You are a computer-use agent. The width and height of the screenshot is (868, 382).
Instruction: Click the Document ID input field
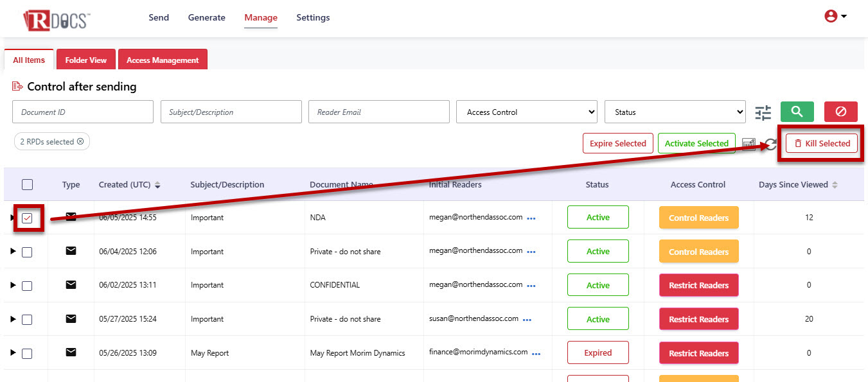point(82,112)
